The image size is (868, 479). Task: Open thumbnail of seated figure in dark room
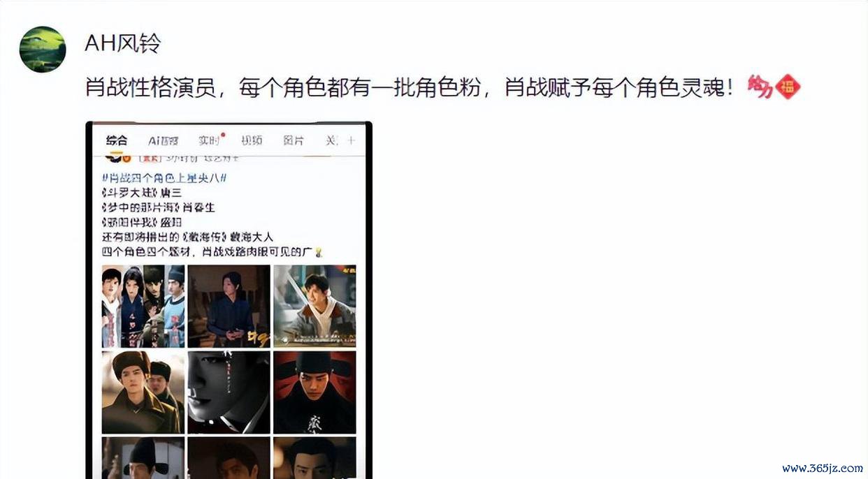[229, 306]
